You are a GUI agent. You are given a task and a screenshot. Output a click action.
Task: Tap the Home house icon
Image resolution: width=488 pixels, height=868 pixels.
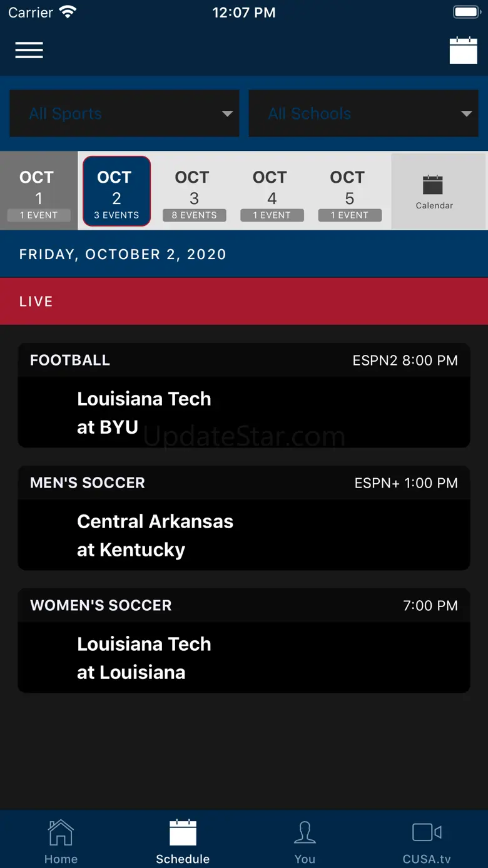tap(61, 833)
